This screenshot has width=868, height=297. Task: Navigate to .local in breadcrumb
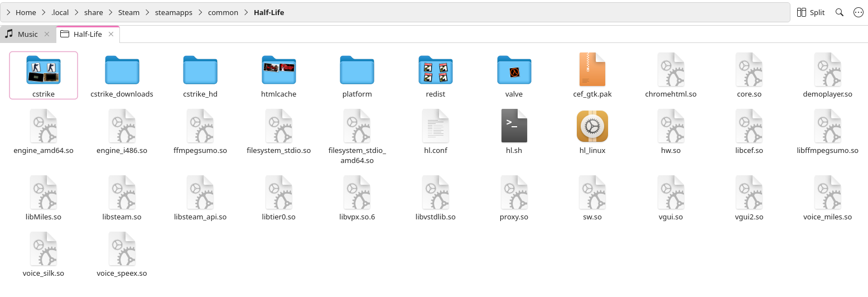click(x=60, y=12)
